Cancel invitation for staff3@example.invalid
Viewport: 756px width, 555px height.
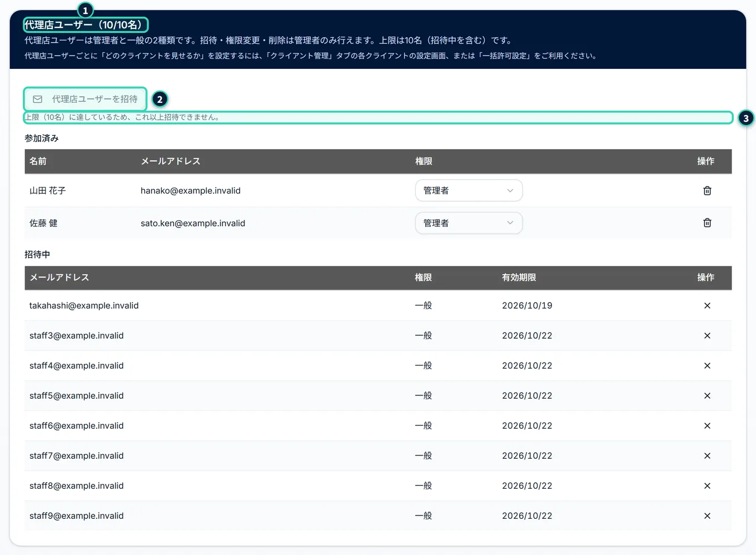point(707,335)
